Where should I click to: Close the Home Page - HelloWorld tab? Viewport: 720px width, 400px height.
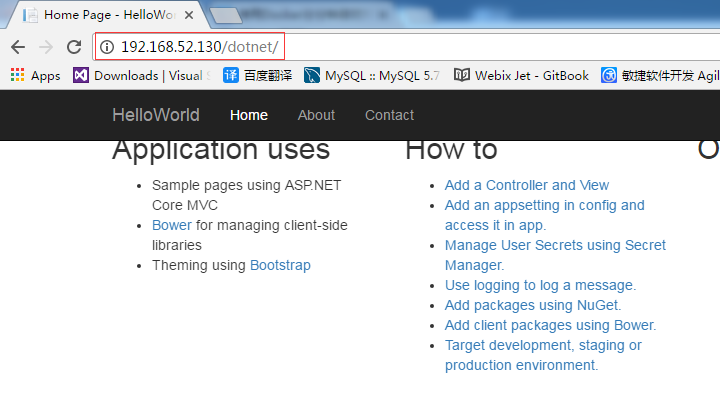[189, 15]
